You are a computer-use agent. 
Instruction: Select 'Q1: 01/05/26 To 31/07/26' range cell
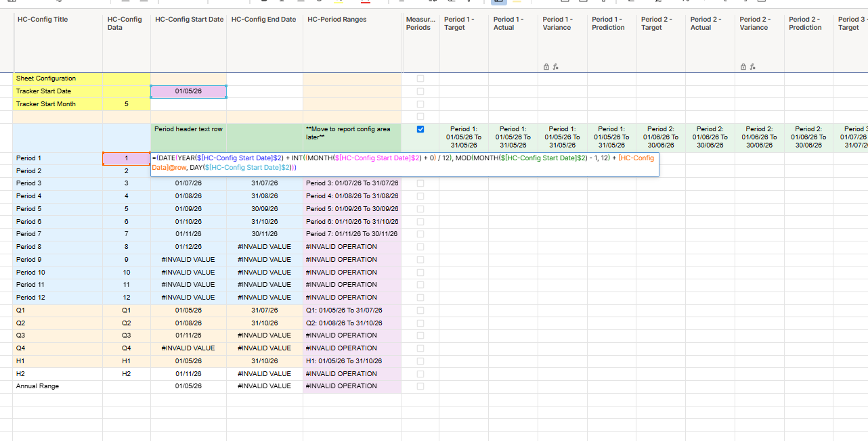(x=352, y=310)
